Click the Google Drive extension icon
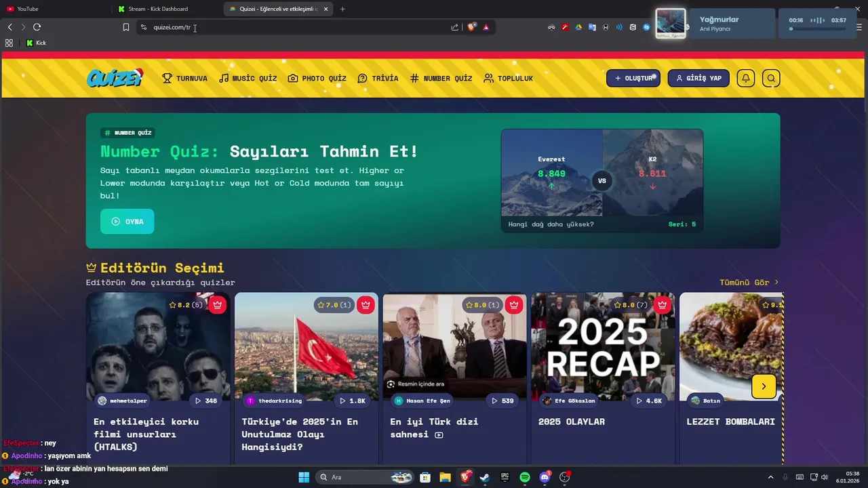 (x=578, y=27)
